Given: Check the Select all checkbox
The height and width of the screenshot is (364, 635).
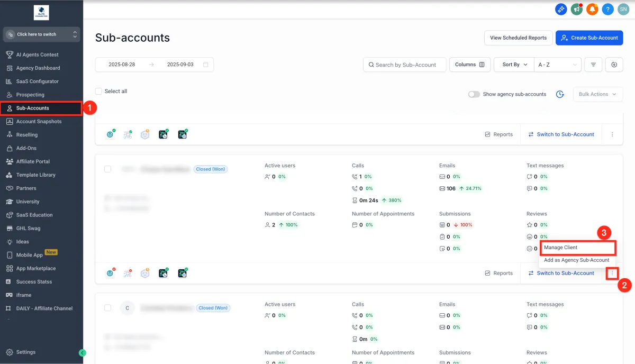Looking at the screenshot, I should point(98,91).
